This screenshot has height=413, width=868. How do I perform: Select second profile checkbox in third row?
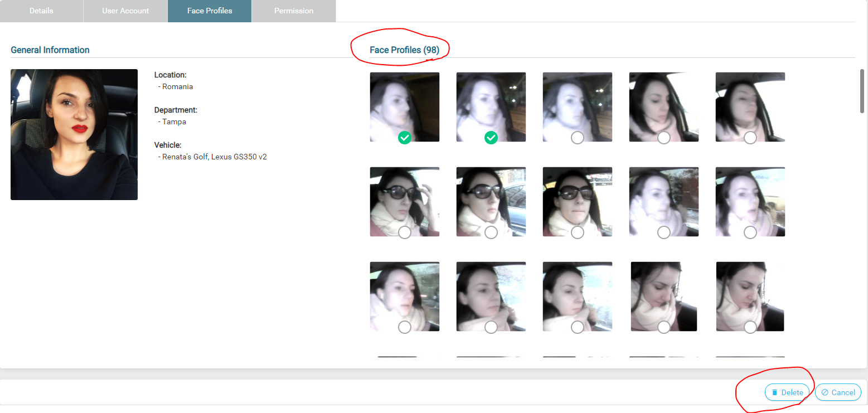491,327
